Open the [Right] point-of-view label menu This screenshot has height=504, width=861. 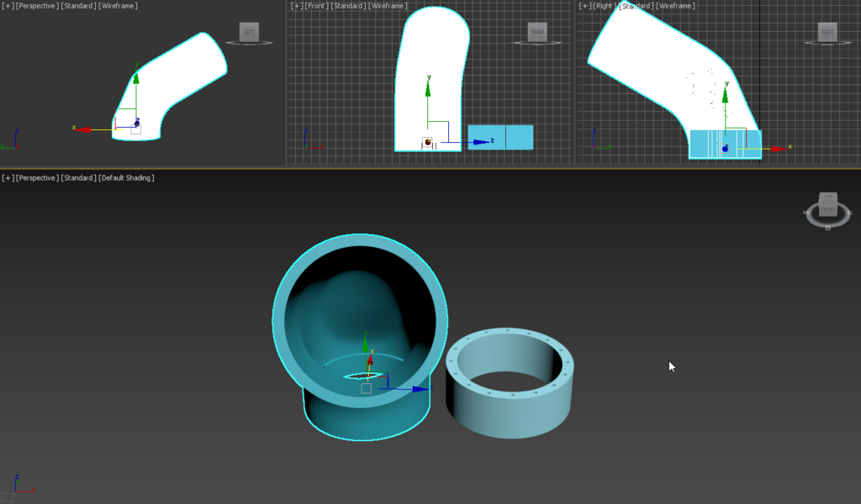[605, 6]
